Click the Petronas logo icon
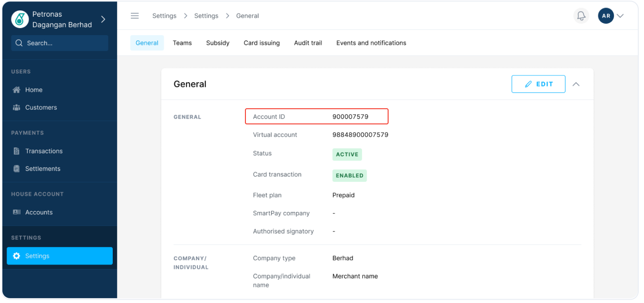This screenshot has height=303, width=644. click(x=20, y=19)
